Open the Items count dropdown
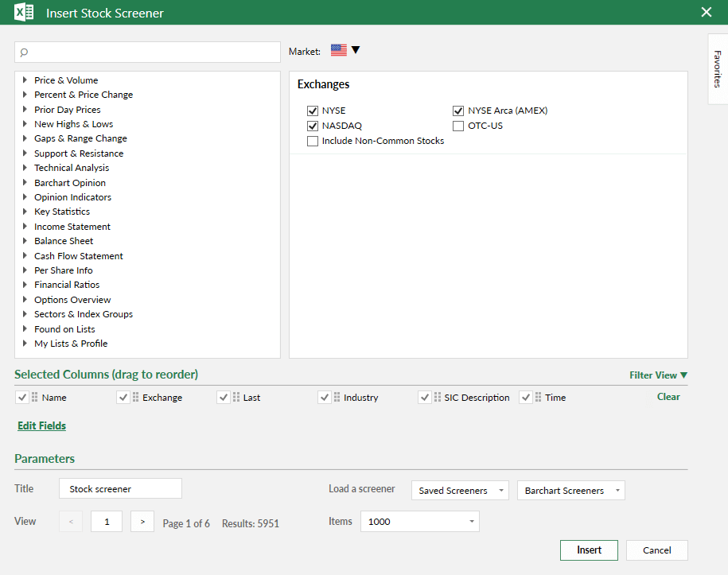The image size is (728, 575). (419, 522)
